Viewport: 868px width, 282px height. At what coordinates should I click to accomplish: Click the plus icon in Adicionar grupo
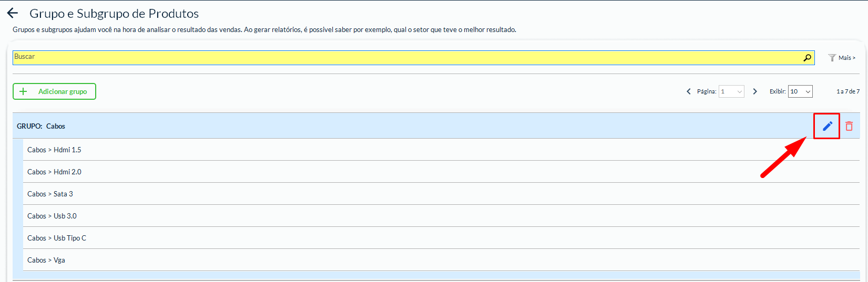(x=23, y=91)
